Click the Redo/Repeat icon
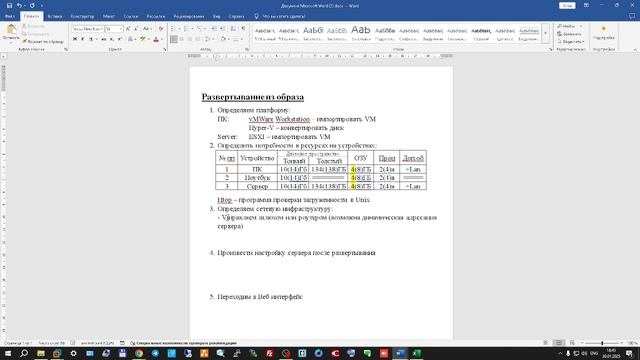The image size is (640, 360). click(32, 6)
